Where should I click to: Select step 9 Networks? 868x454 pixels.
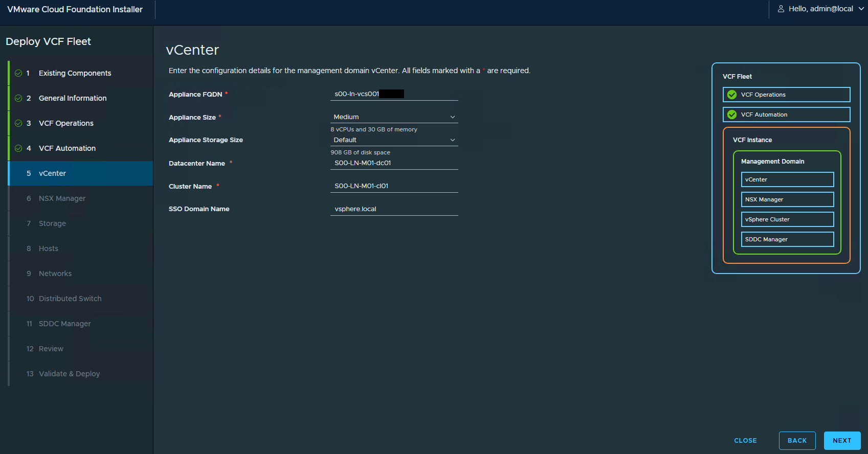(x=80, y=274)
